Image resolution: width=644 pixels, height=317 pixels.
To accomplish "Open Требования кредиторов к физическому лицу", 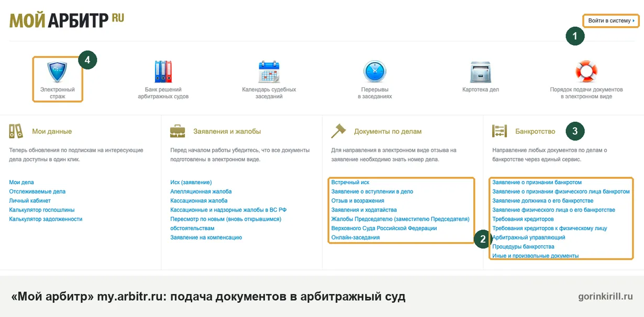I will tap(550, 228).
